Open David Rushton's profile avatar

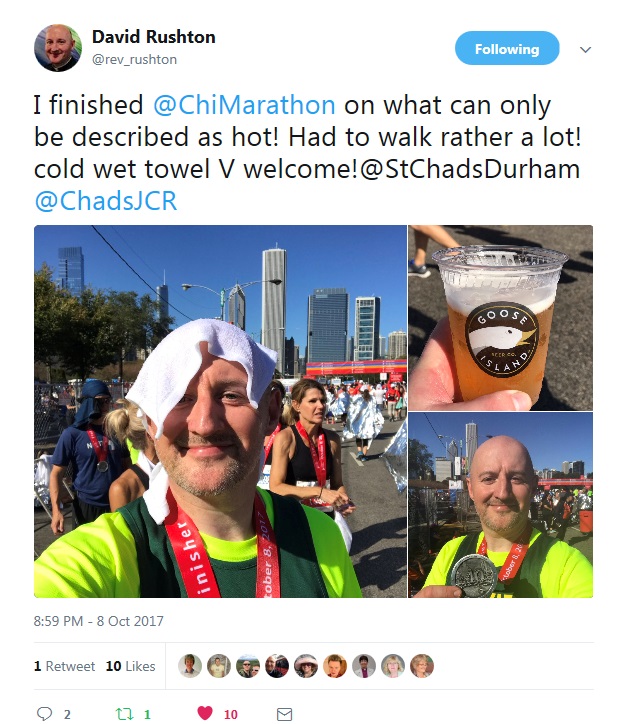tap(58, 48)
